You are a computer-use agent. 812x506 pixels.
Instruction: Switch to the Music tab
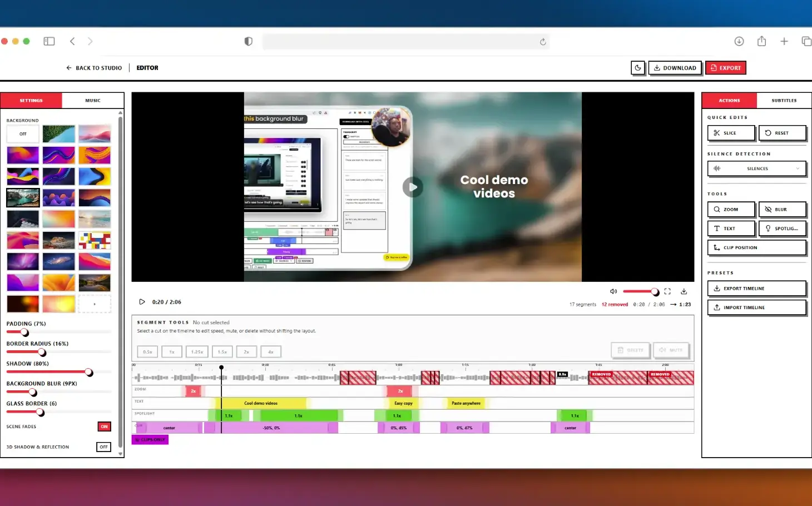[x=92, y=100]
